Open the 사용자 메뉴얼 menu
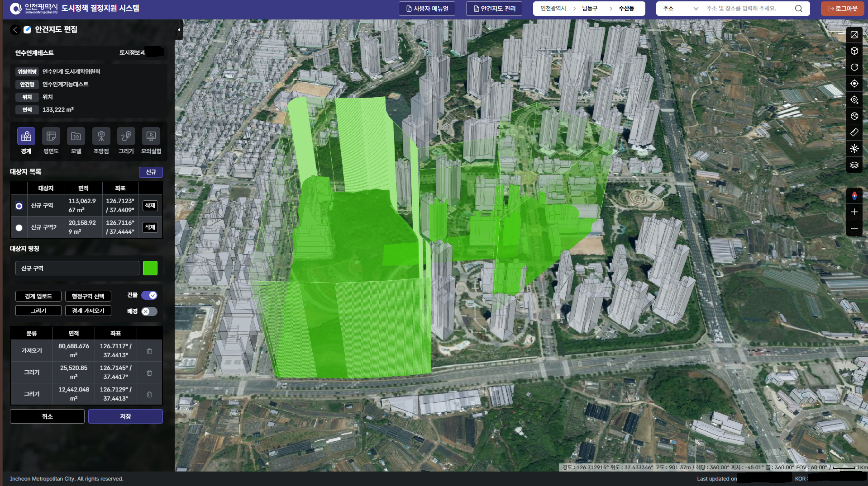 427,9
